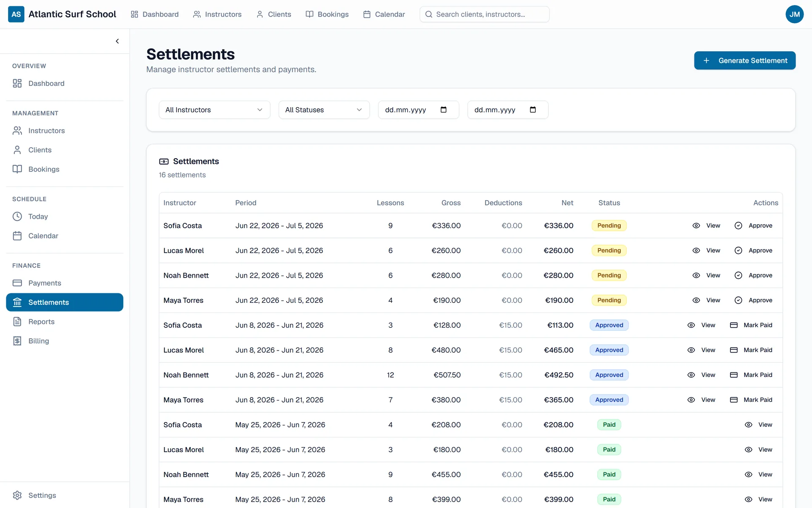Image resolution: width=812 pixels, height=508 pixels.
Task: Click the Paid badge for Noah Bennett
Action: [x=609, y=475]
